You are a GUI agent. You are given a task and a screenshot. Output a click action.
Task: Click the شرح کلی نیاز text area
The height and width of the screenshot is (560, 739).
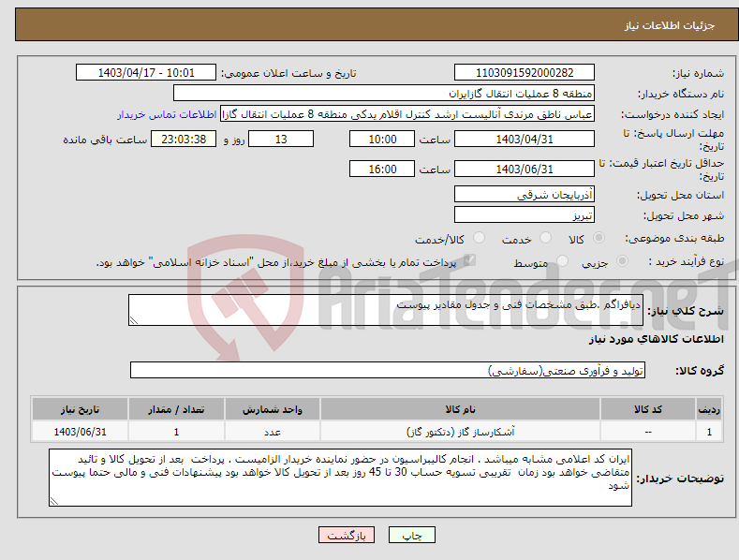(386, 310)
